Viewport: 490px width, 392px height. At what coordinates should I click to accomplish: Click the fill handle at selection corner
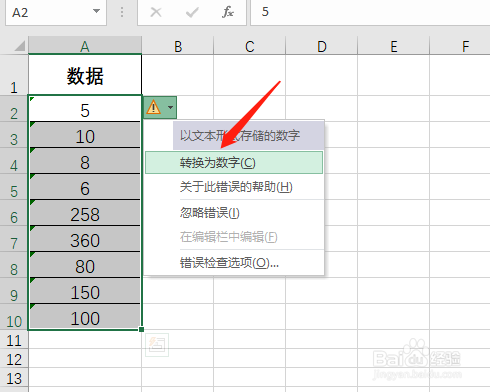142,329
